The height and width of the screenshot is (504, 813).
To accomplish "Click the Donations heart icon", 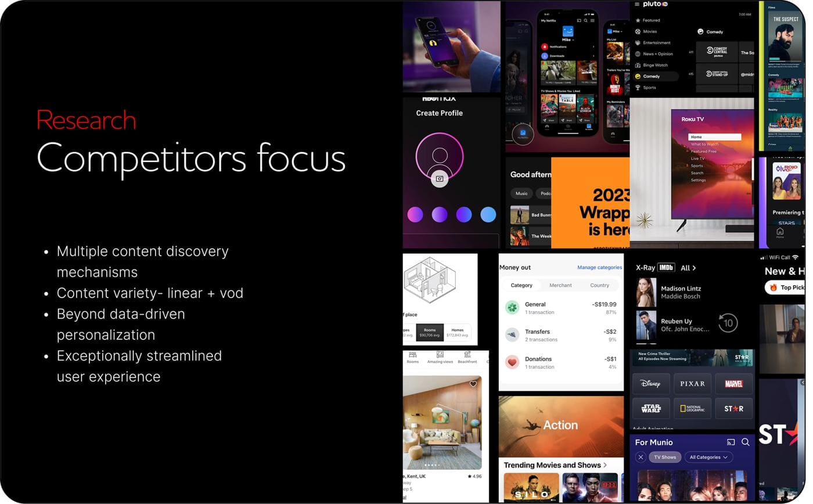I will 512,362.
